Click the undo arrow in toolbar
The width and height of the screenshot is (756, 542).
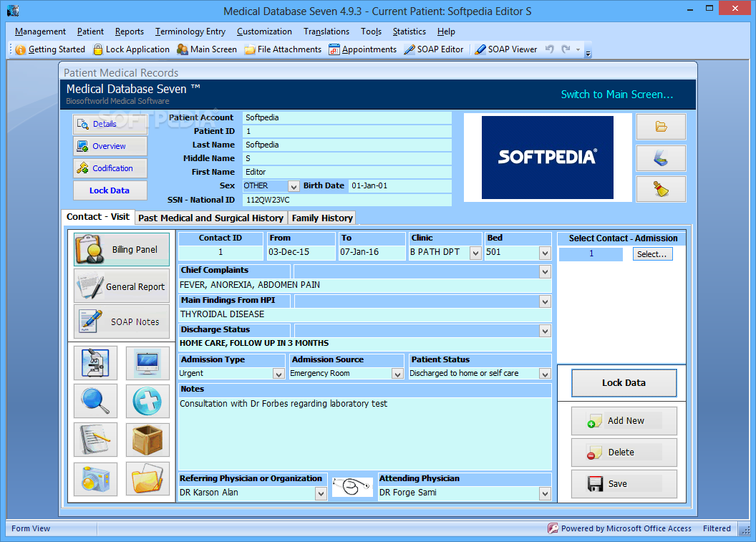[549, 49]
